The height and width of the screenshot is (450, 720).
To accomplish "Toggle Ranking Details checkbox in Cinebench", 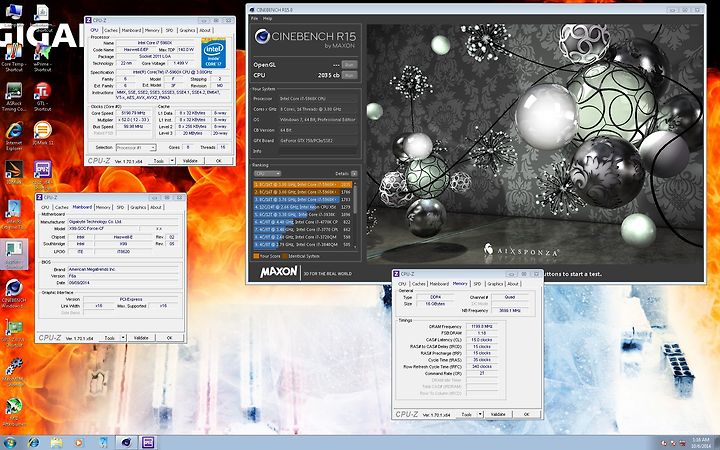I will coord(354,174).
